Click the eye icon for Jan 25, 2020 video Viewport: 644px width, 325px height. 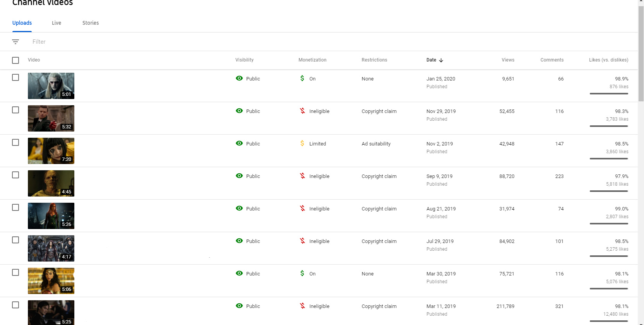click(239, 78)
